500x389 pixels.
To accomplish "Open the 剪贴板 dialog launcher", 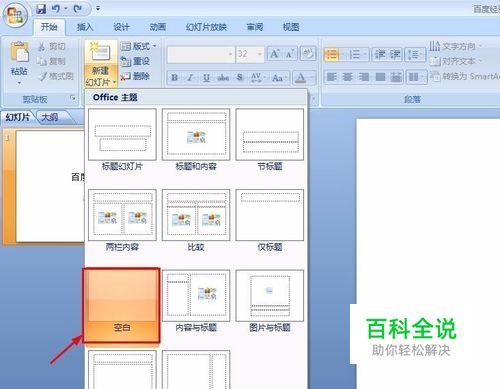I will (72, 98).
